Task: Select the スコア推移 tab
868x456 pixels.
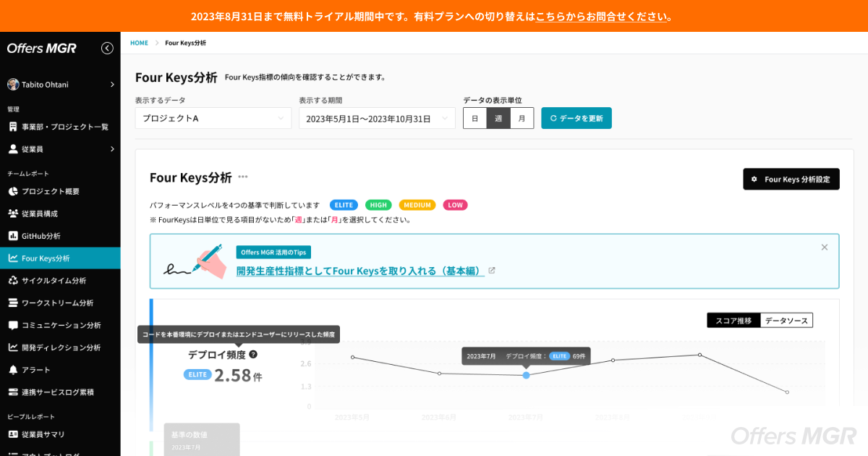Action: pos(733,320)
